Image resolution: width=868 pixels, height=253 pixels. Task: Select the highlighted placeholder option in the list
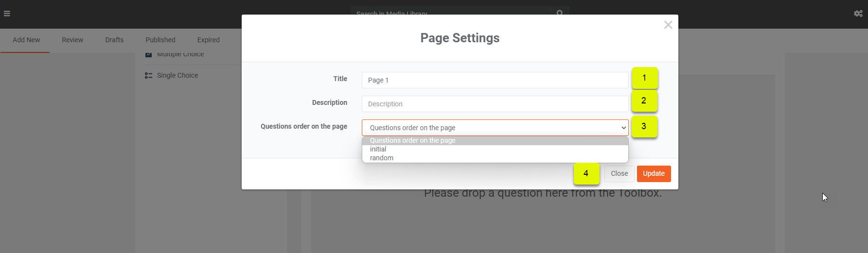[x=412, y=140]
